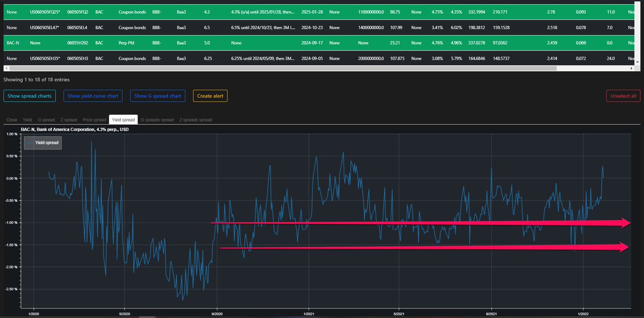Click the 97.0362 value cell
644x318 pixels.
tap(501, 42)
